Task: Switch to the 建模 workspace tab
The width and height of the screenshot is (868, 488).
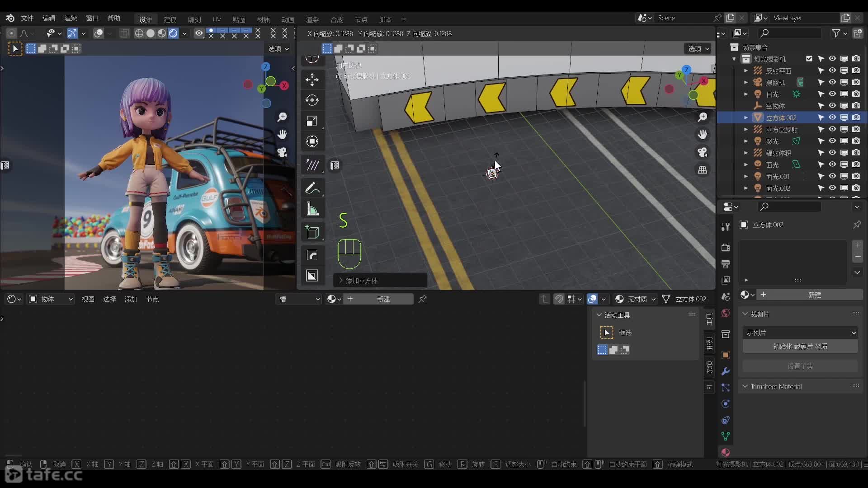Action: (x=170, y=19)
